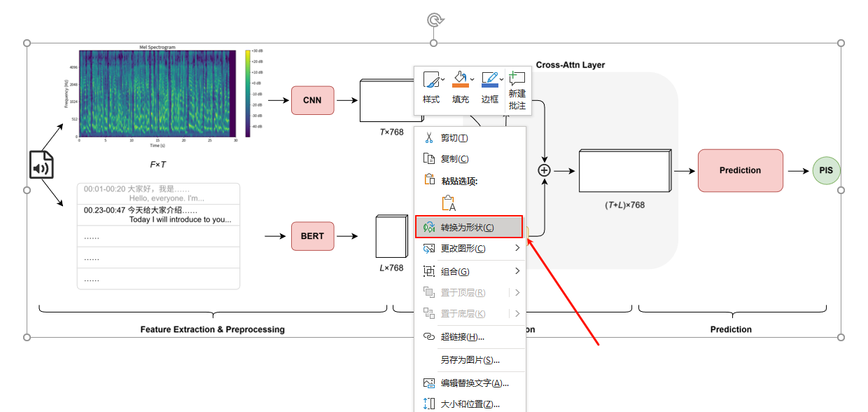Choose 复制(C) from context menu
This screenshot has width=868, height=412.
[468, 158]
